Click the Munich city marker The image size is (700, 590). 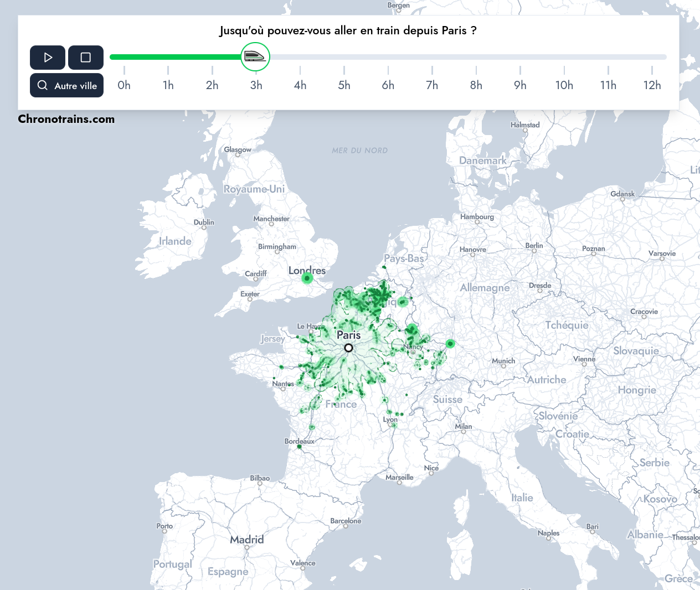503,366
